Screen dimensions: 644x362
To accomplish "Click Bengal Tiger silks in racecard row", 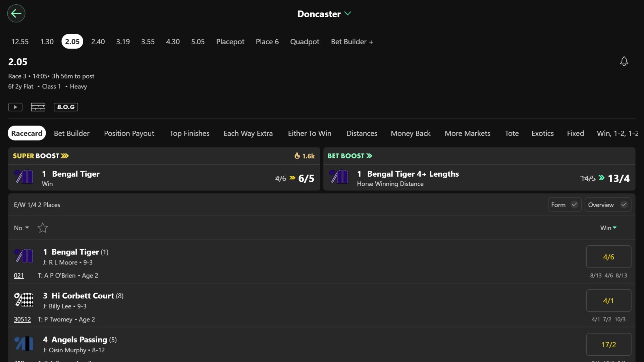I will (23, 256).
